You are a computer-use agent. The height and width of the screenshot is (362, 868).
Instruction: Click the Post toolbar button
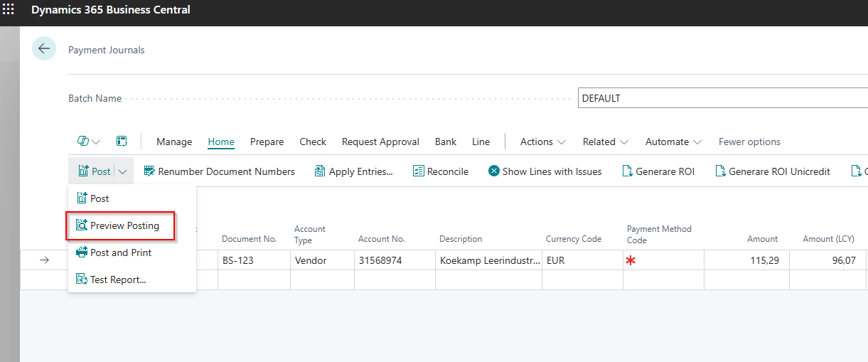click(94, 171)
